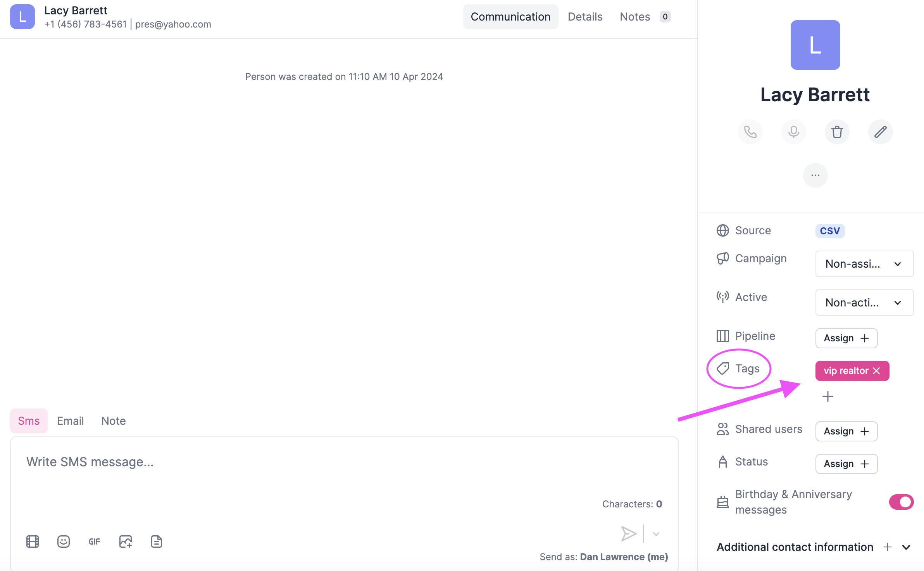Toggle Birthday & Anniversary messages on or off

pos(901,502)
